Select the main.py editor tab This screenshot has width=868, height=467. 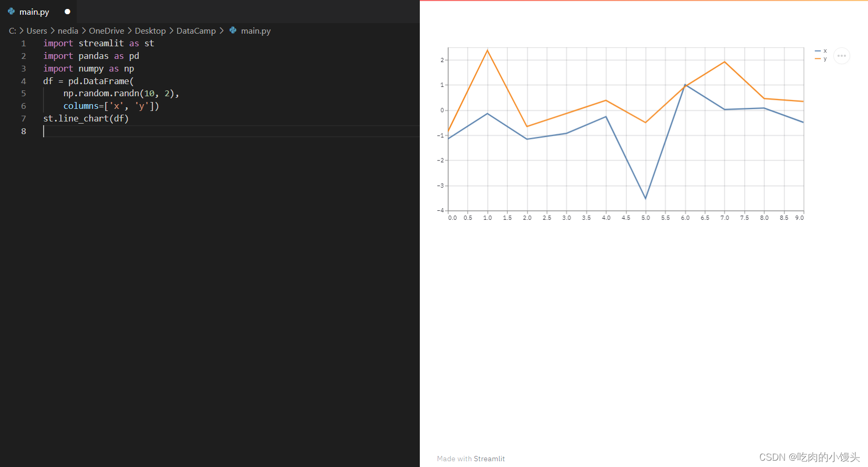[x=38, y=12]
